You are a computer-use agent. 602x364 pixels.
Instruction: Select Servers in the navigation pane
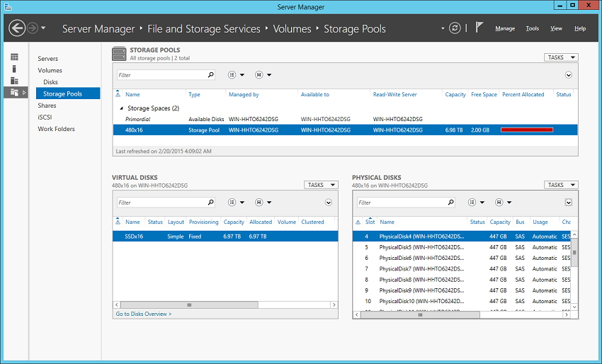pyautogui.click(x=48, y=59)
